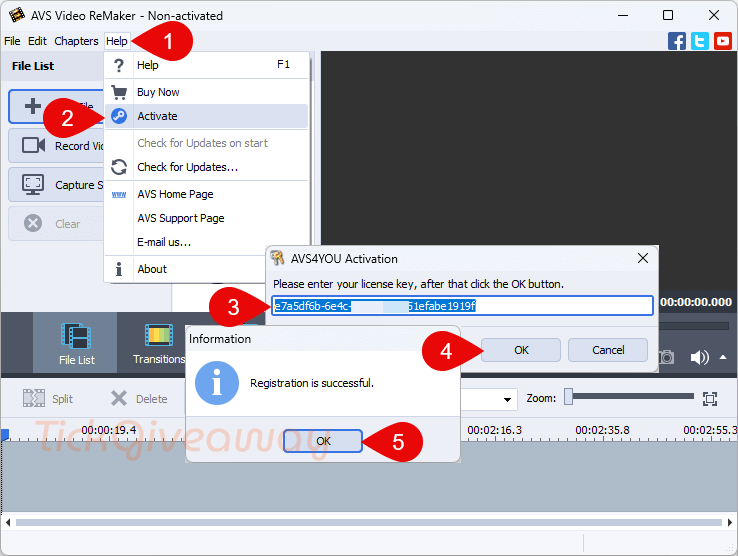Open the dropdown beside Zoom
The width and height of the screenshot is (738, 556).
(507, 399)
